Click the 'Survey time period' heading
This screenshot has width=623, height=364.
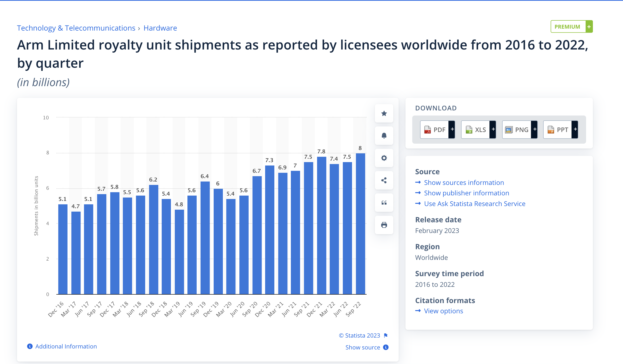[x=449, y=273]
